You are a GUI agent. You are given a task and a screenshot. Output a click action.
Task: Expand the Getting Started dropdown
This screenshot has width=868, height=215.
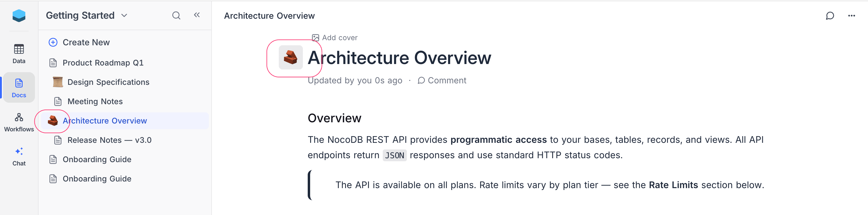pos(124,15)
